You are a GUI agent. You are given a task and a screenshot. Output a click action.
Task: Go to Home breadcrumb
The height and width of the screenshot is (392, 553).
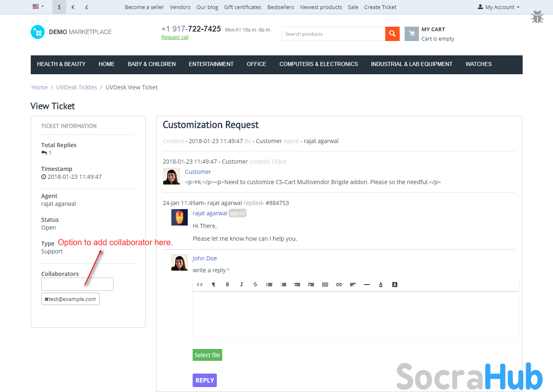pos(39,87)
